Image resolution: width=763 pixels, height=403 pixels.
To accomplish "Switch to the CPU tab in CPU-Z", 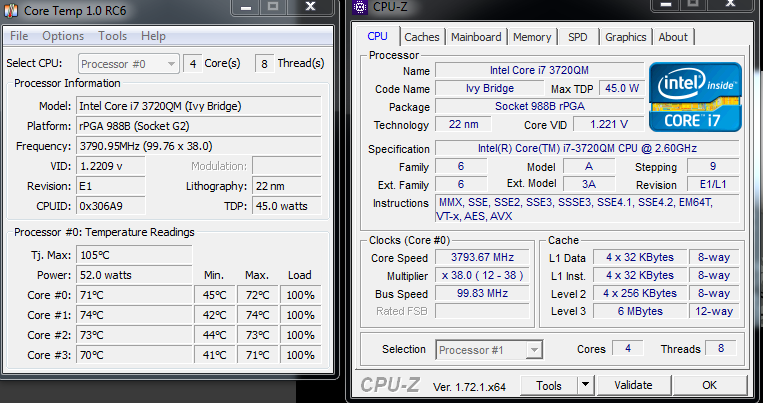I will [x=377, y=37].
